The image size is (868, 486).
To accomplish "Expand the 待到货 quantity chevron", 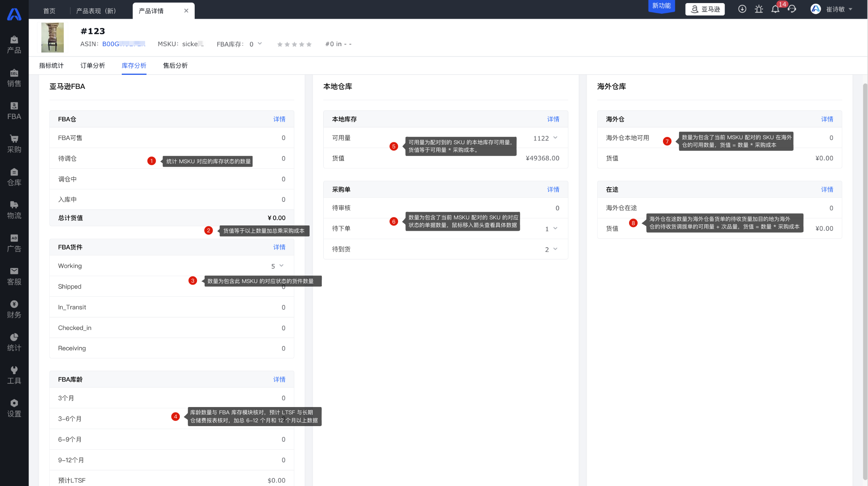I will [555, 249].
